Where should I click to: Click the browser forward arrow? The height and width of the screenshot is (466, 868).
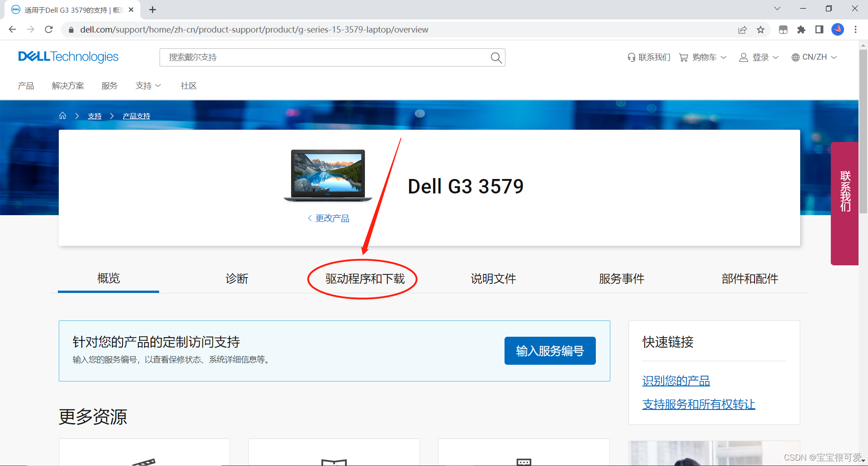point(31,29)
